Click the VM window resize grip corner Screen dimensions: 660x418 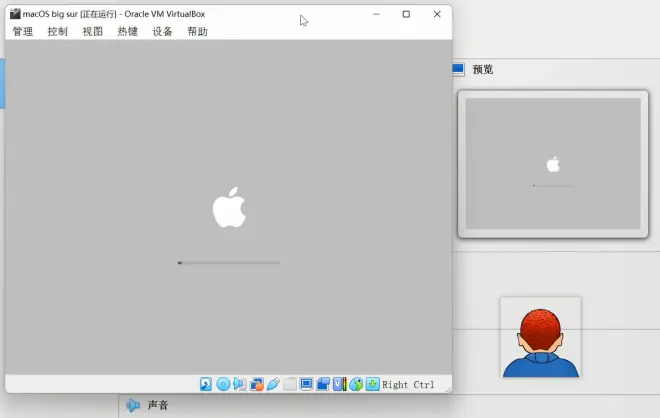[x=448, y=389]
